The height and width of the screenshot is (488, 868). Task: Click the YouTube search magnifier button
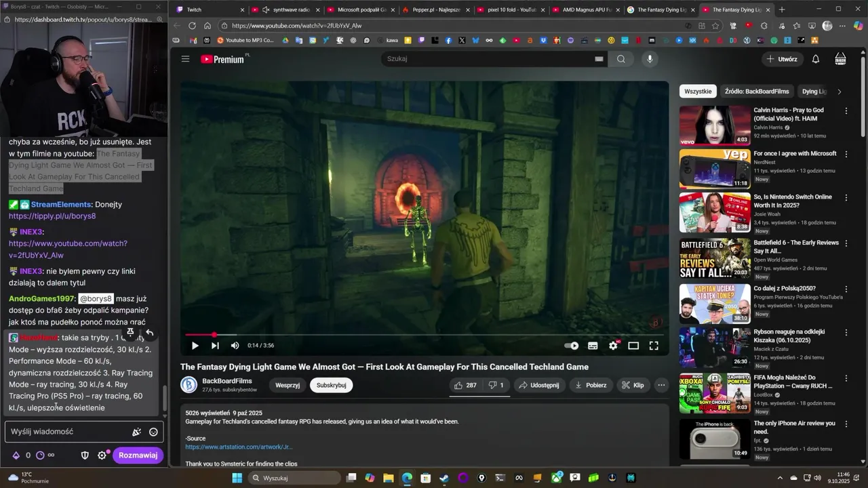(x=621, y=59)
